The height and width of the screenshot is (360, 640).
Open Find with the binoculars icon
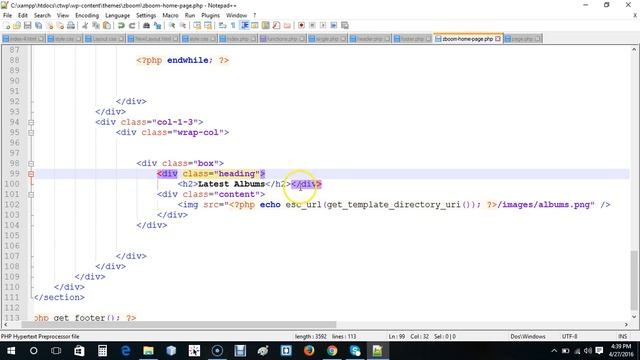[x=146, y=25]
